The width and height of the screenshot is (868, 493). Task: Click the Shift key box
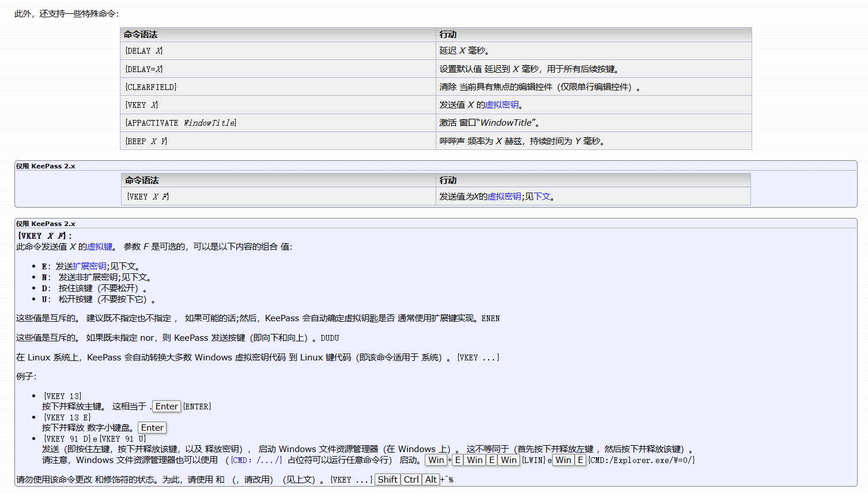(387, 480)
